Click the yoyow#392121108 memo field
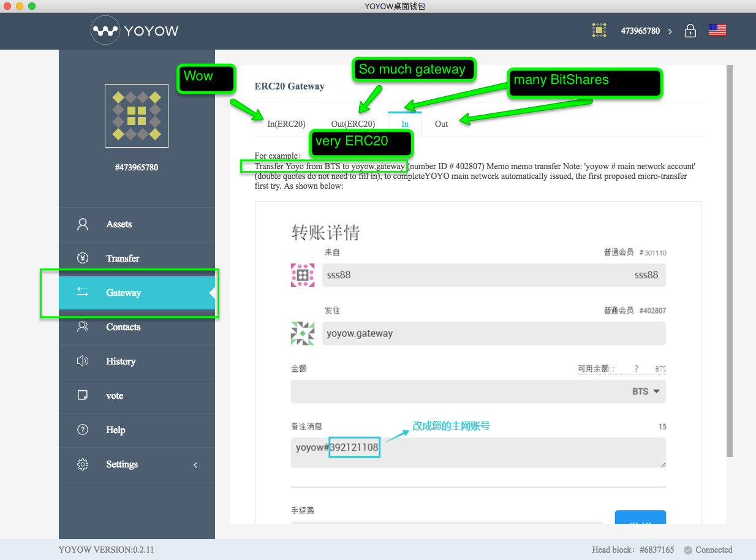This screenshot has width=756, height=560. tap(478, 452)
